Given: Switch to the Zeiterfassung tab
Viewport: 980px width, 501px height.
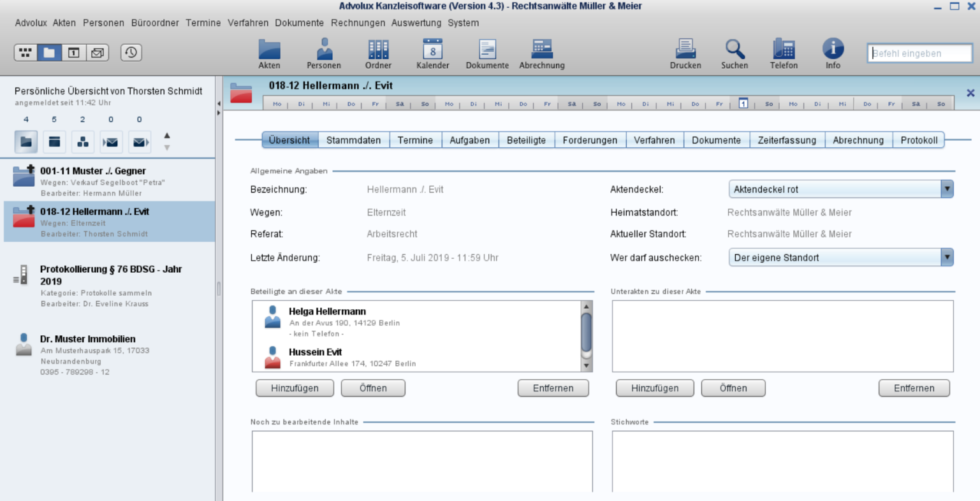Looking at the screenshot, I should point(787,140).
